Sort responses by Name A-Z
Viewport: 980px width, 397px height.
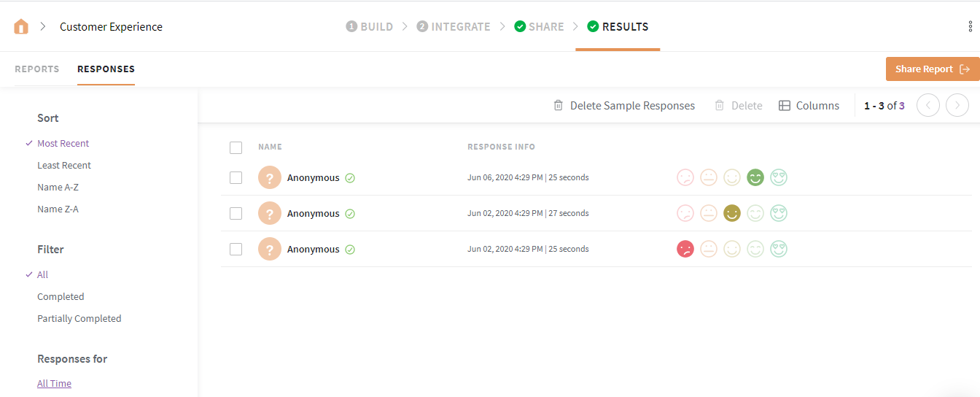[x=58, y=188]
